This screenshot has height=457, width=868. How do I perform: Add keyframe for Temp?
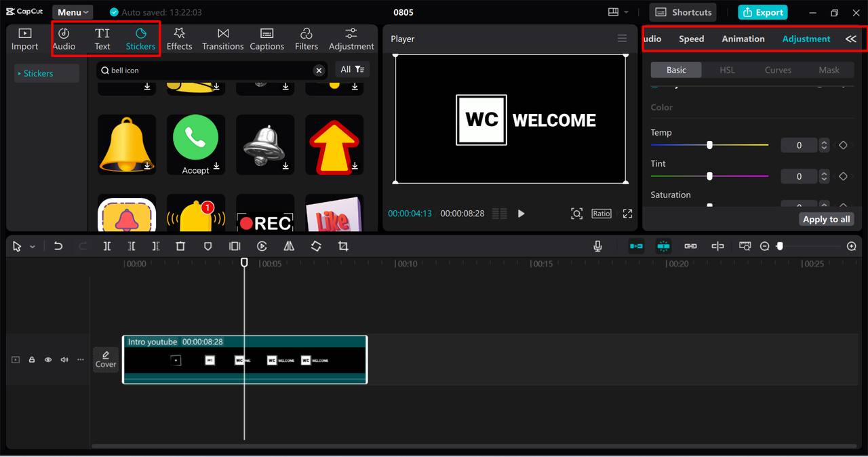[843, 145]
